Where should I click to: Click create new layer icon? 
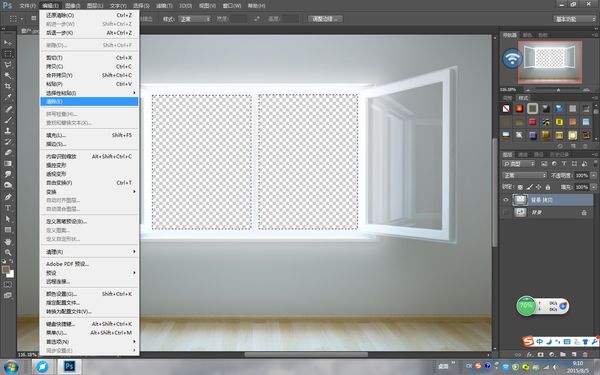[574, 355]
